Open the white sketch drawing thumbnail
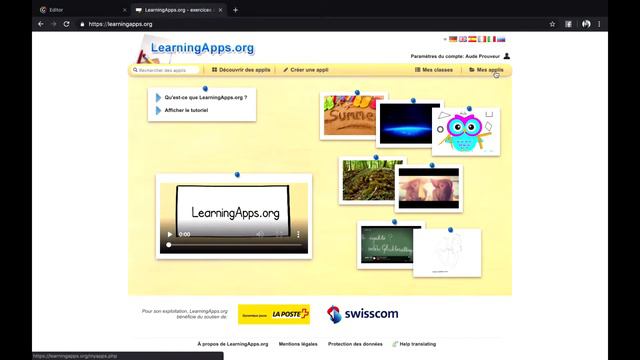The image size is (640, 360). point(447,253)
